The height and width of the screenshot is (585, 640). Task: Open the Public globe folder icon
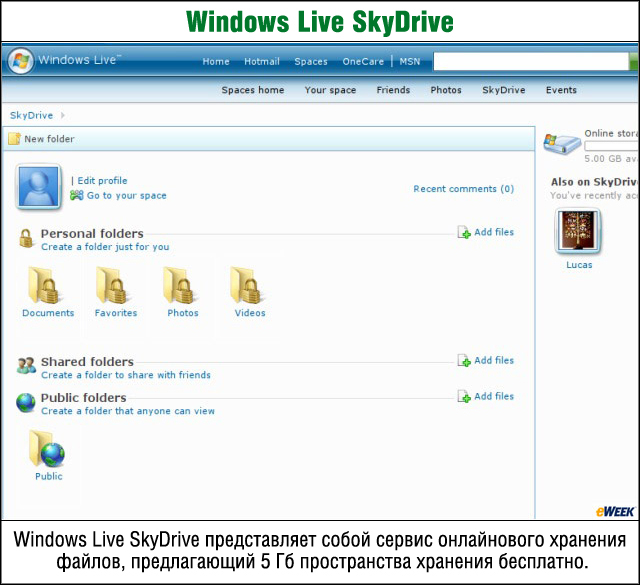pyautogui.click(x=47, y=448)
